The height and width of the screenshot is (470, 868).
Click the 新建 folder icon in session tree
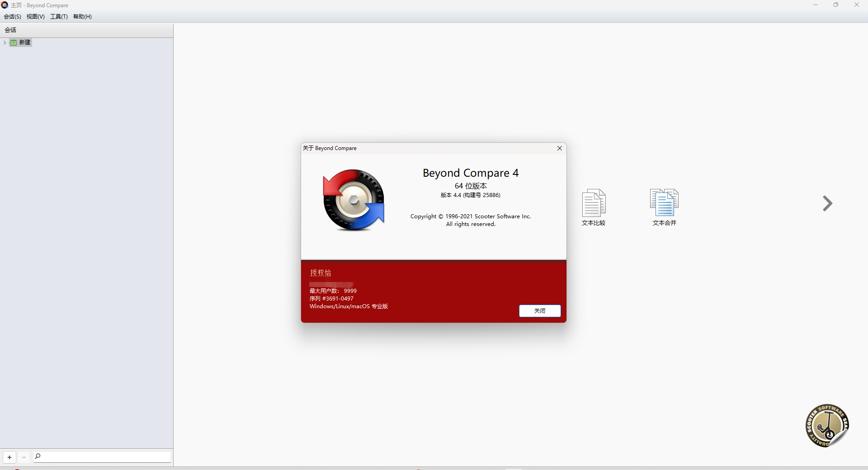14,42
